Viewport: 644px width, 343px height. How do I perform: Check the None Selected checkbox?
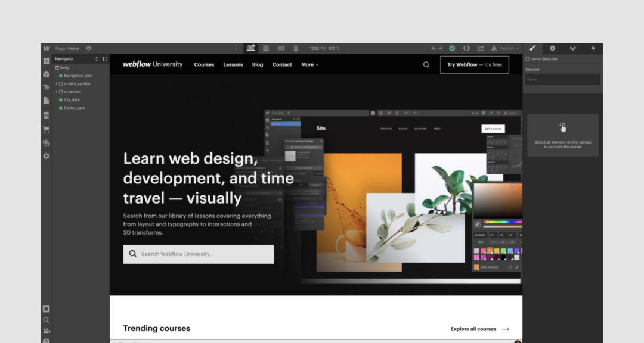click(x=528, y=59)
